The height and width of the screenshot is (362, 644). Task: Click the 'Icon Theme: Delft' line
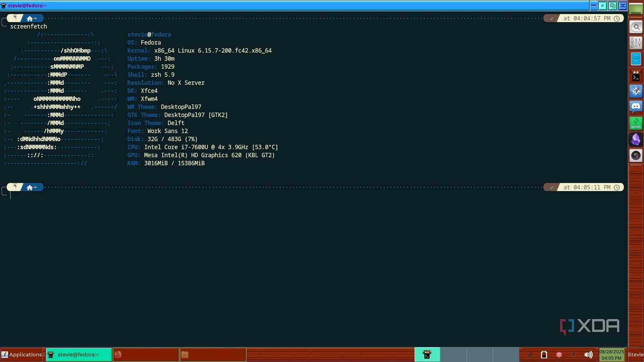pos(156,123)
